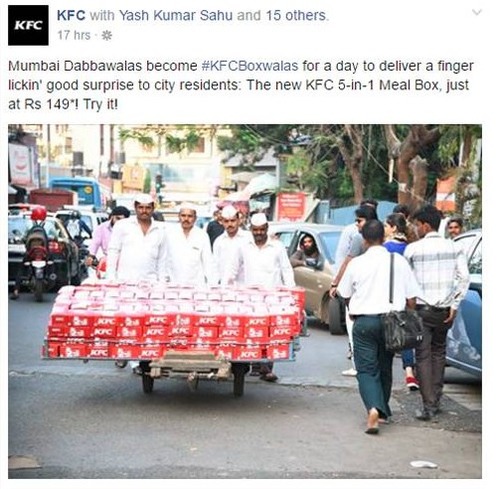
Task: Click the post caption text body
Action: click(x=241, y=85)
